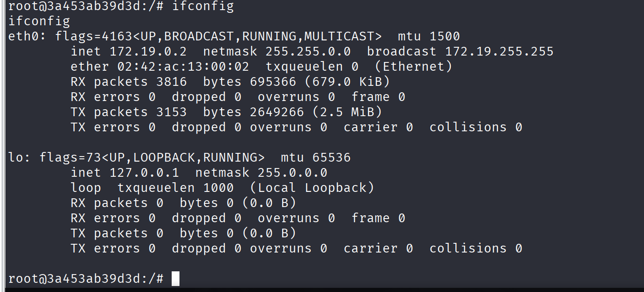Click the terminal cursor block at the prompt
Screen dimensions: 644x292
(175, 278)
